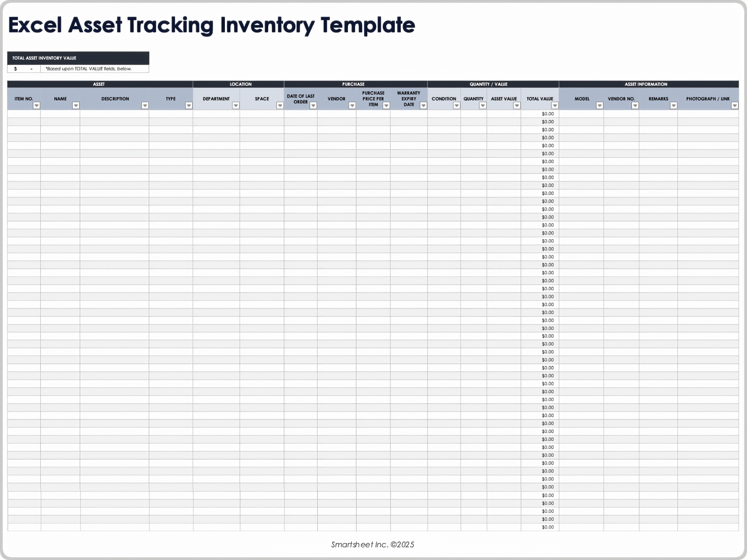
Task: Open the VENDOR column filter
Action: (x=352, y=105)
